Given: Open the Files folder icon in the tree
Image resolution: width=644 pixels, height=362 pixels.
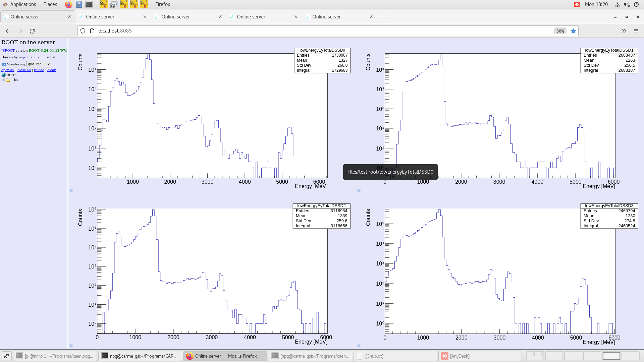Looking at the screenshot, I should tap(9, 80).
